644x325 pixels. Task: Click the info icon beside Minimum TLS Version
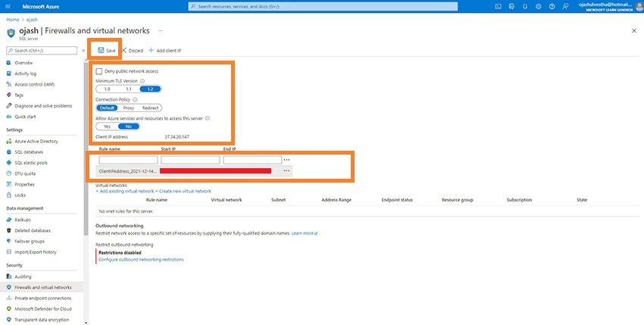click(x=142, y=81)
